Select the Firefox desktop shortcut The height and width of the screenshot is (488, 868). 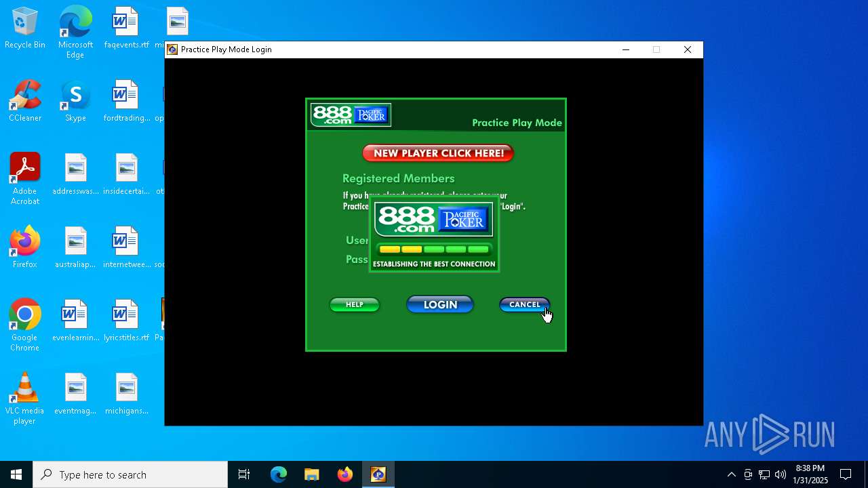pyautogui.click(x=25, y=248)
